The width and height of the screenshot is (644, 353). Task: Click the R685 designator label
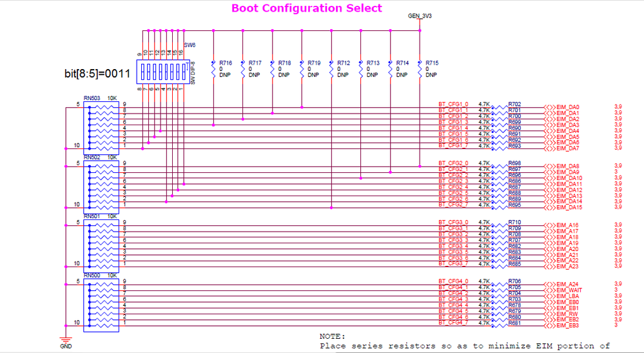pos(514,264)
